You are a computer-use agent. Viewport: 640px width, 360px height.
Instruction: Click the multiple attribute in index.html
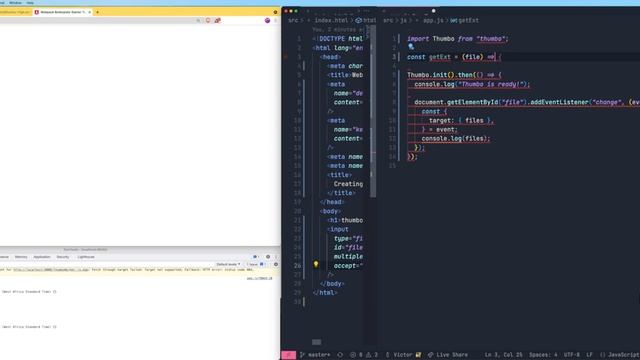(x=348, y=257)
